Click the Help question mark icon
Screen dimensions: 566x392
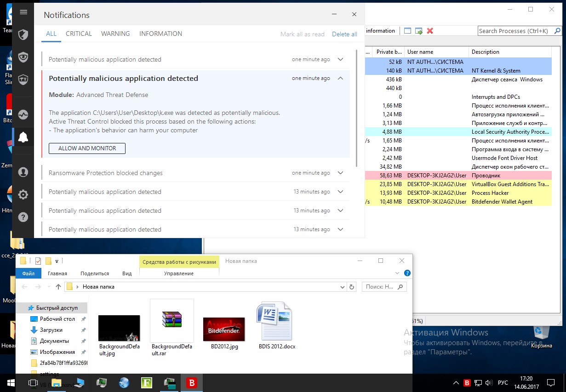click(x=23, y=217)
